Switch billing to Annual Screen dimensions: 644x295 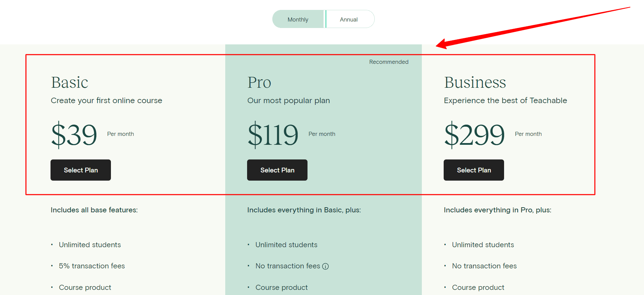[349, 19]
